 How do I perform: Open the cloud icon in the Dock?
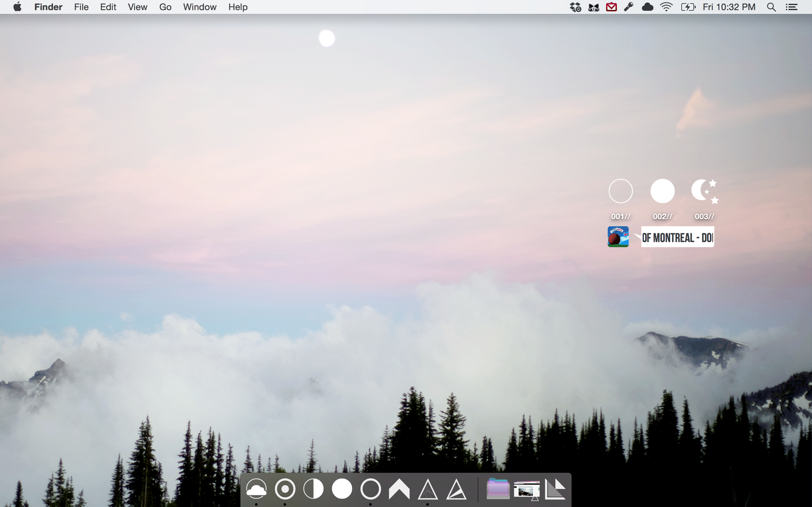(256, 489)
